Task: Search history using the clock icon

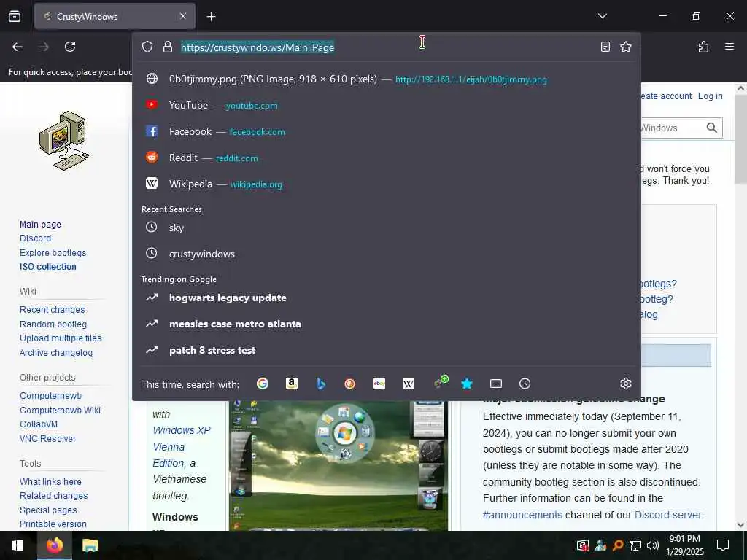Action: pyautogui.click(x=525, y=384)
